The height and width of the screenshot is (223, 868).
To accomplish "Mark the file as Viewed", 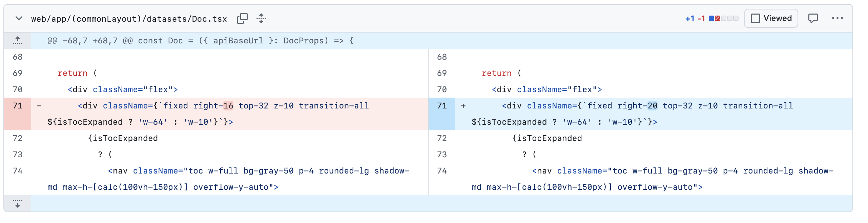I will pyautogui.click(x=771, y=18).
